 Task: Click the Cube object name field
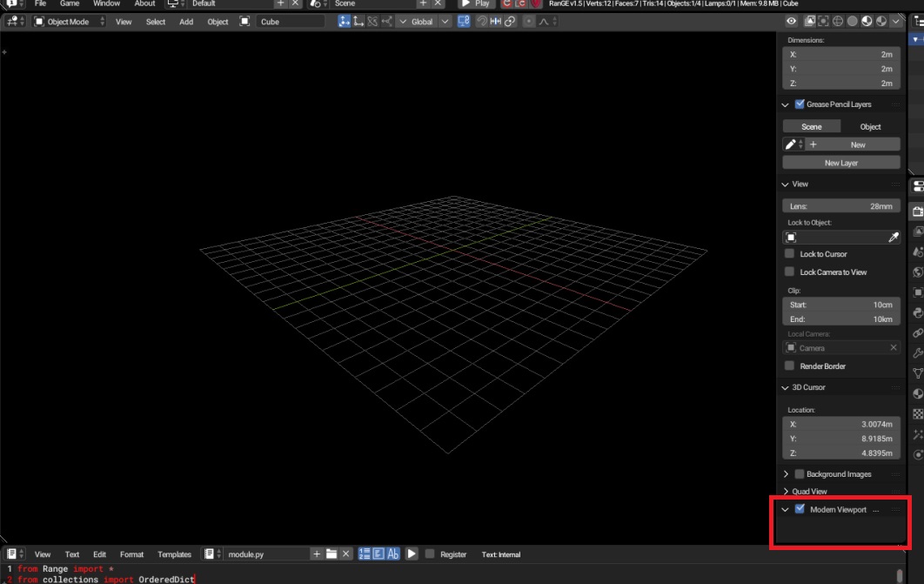click(x=290, y=22)
